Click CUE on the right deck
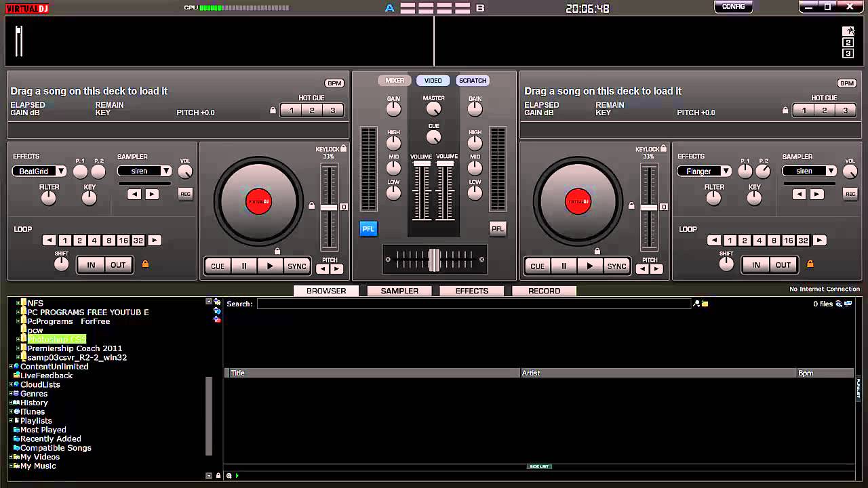Image resolution: width=868 pixels, height=488 pixels. pyautogui.click(x=537, y=266)
